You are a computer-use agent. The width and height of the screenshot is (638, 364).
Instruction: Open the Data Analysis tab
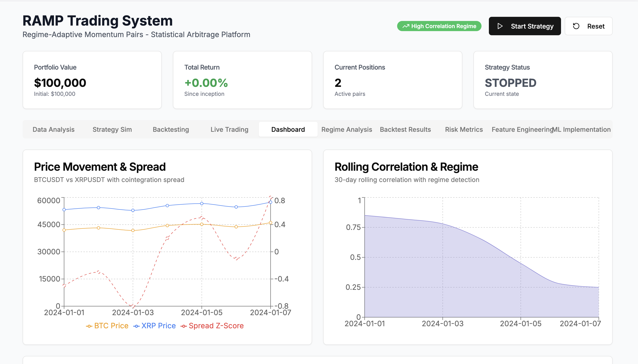(x=53, y=129)
